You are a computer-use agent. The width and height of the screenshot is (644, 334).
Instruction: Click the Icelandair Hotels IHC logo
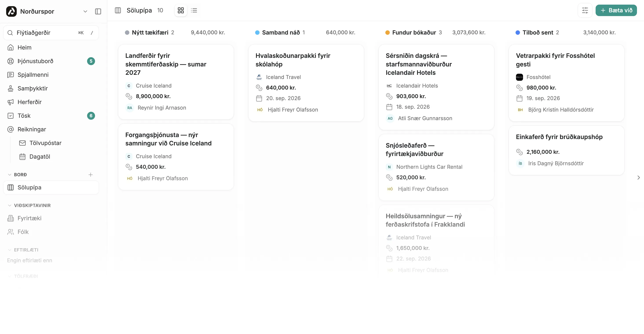(389, 86)
